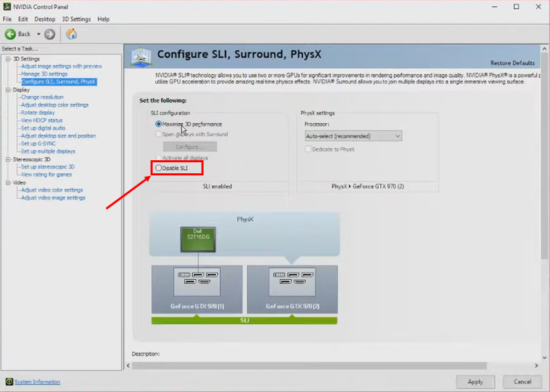
Task: Collapse the 3D Settings tree node
Action: (8, 59)
